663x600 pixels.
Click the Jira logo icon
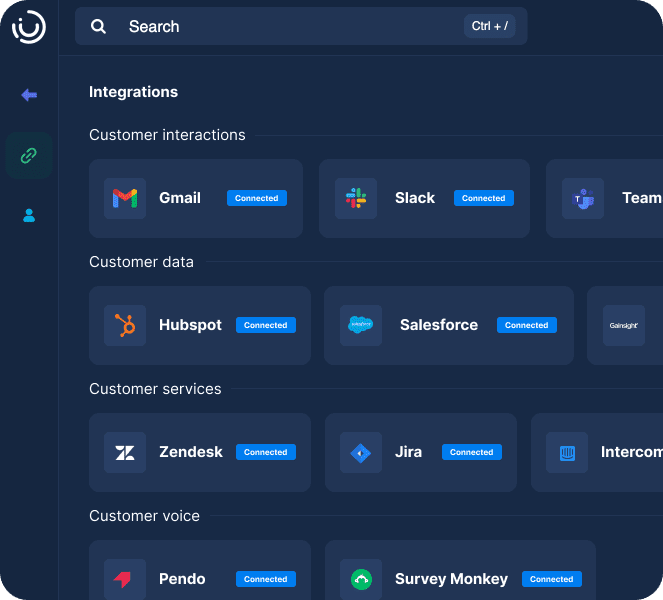point(361,452)
